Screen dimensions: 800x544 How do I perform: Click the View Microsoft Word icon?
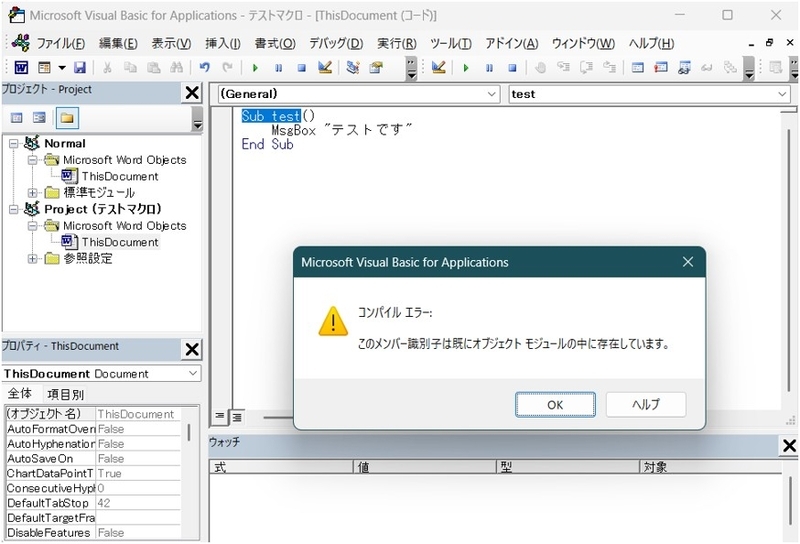[x=21, y=67]
